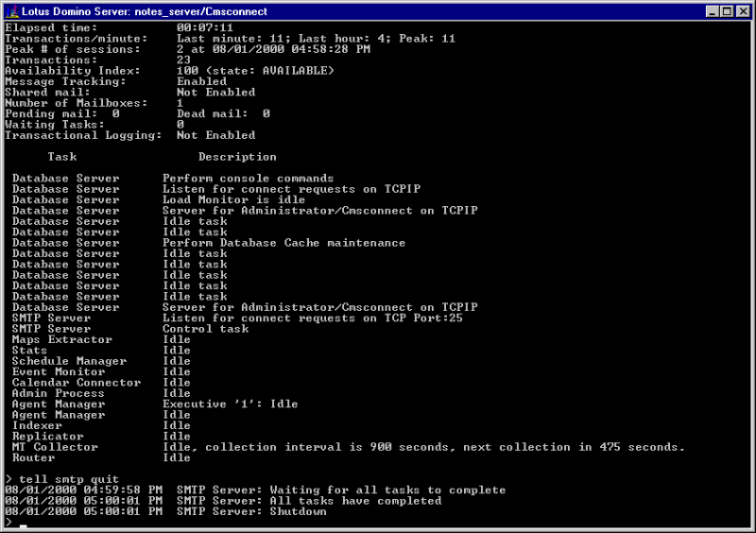Click the Lotus Domino Server title bar icon
Screen dimensions: 756x533
coord(11,11)
